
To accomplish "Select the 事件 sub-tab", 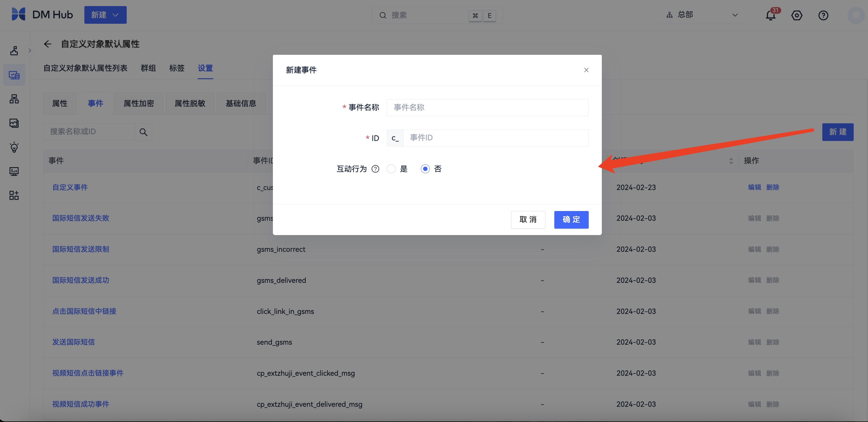I will 96,104.
